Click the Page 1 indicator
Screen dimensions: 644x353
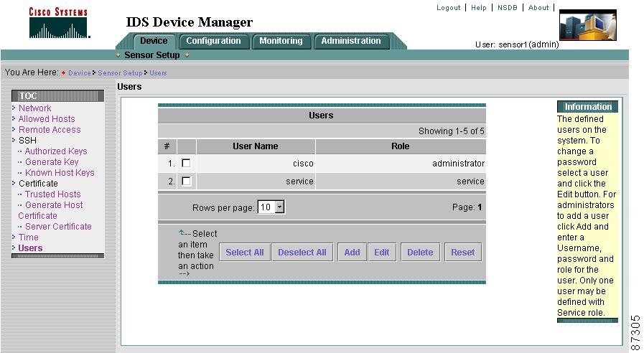(467, 207)
